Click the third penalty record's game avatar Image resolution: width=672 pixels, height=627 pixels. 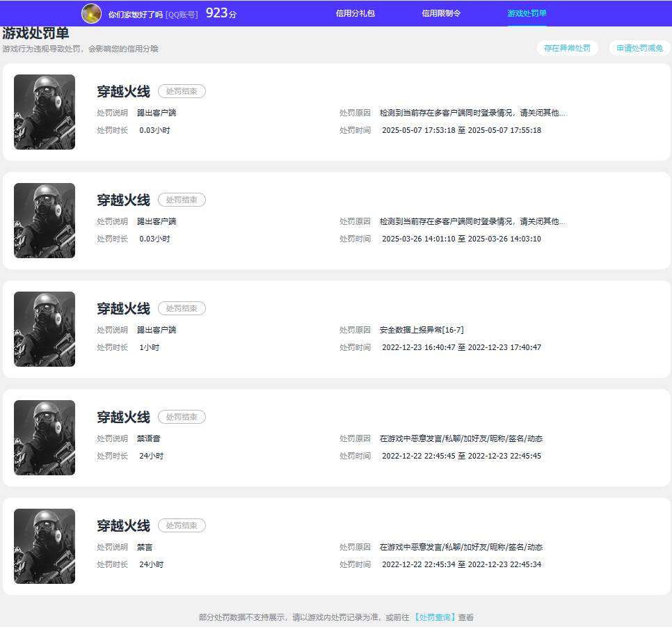[44, 329]
